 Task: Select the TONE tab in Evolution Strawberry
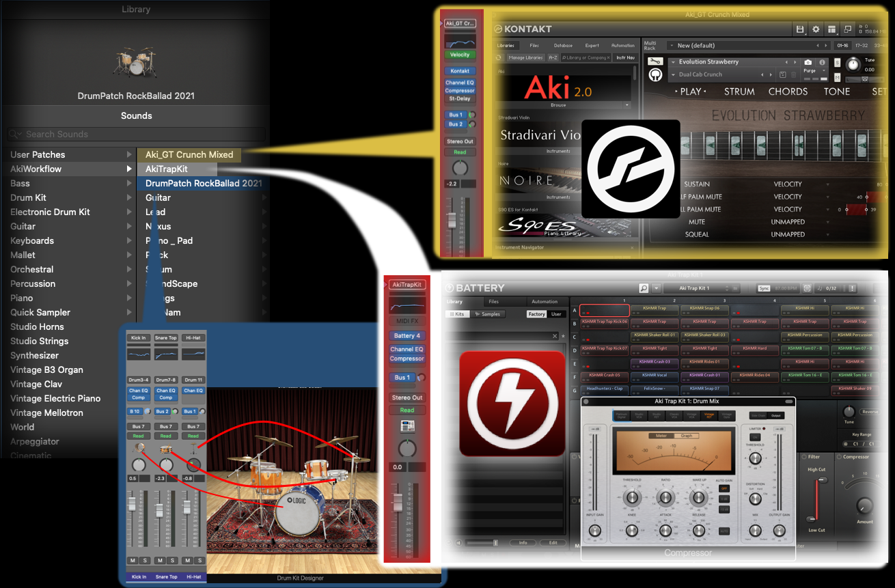[837, 92]
